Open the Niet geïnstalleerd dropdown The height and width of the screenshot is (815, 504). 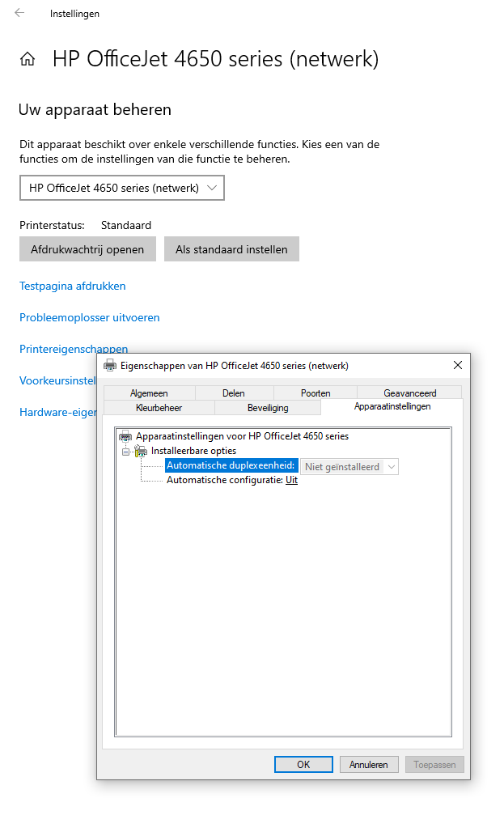click(349, 467)
